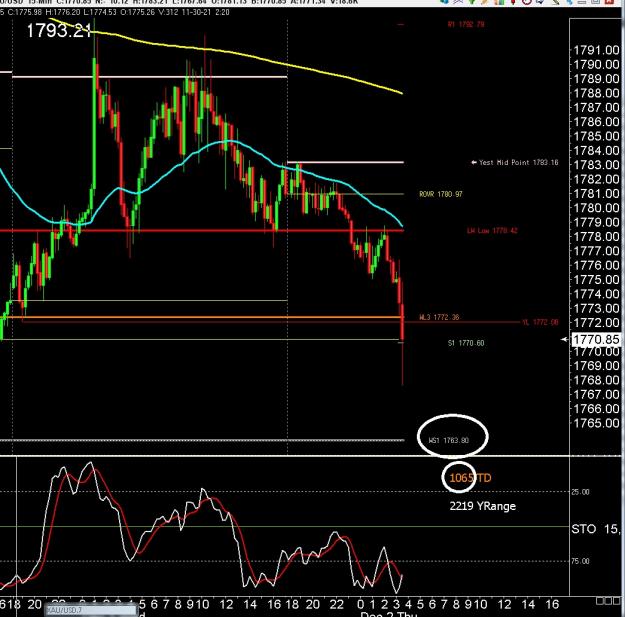Click 1780.00 on the price axis
Image resolution: width=625 pixels, height=617 pixels.
pos(596,208)
